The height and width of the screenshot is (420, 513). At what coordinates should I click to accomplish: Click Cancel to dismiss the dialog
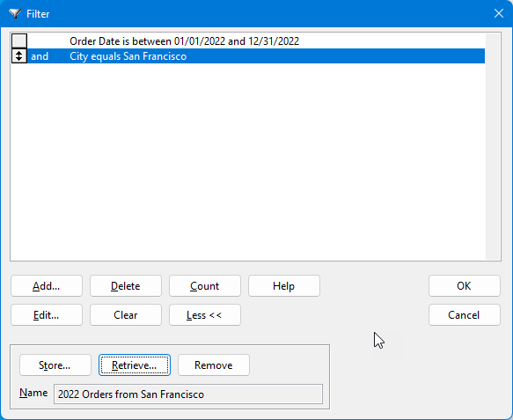pos(465,315)
